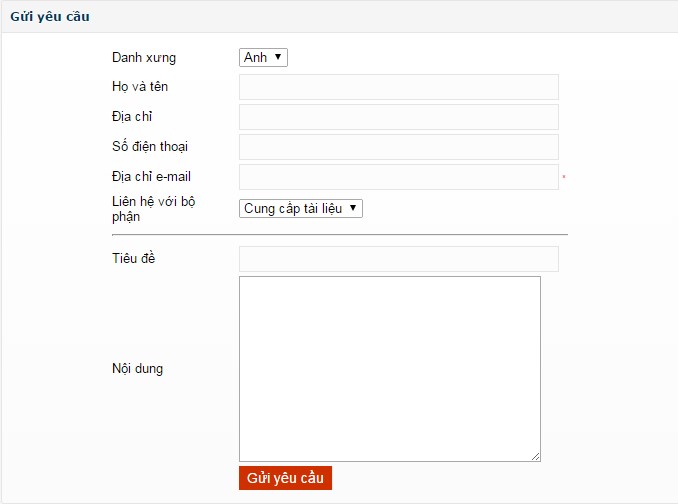Image resolution: width=678 pixels, height=504 pixels.
Task: Click the Số điện thoại label
Action: pos(150,147)
